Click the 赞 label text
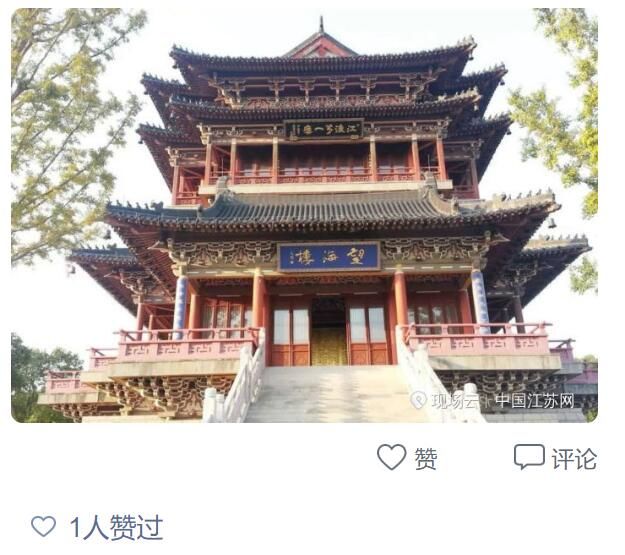 pyautogui.click(x=426, y=459)
